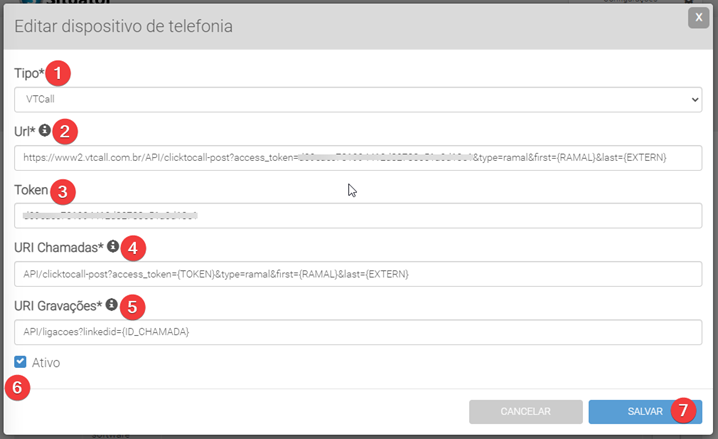
Task: Click red numbered marker 7 on Salvar
Action: click(683, 410)
